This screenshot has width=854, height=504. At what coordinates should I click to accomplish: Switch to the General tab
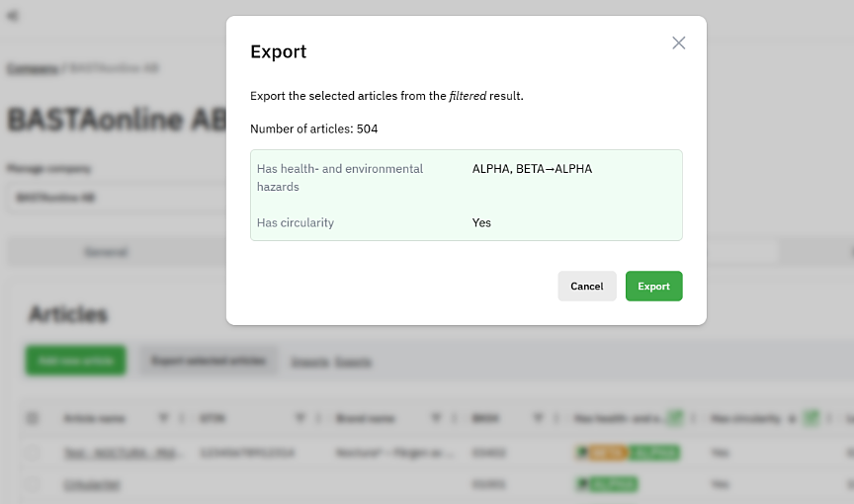[106, 252]
